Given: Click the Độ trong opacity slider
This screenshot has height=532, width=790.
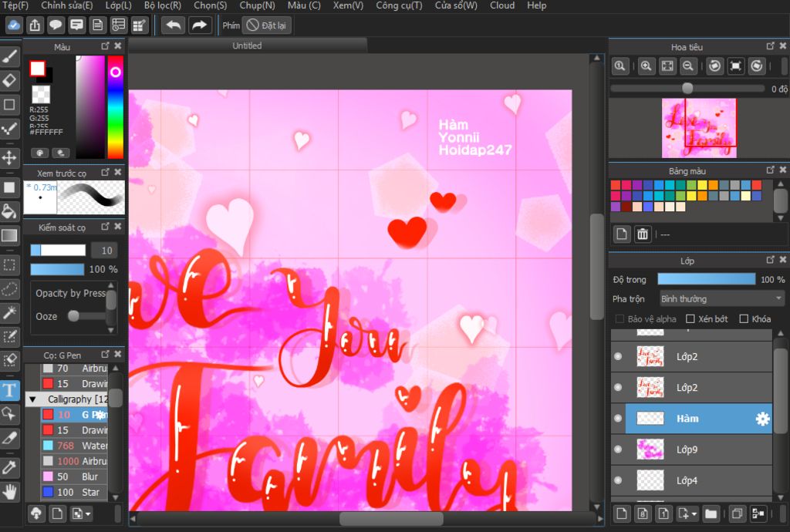Looking at the screenshot, I should tap(706, 279).
